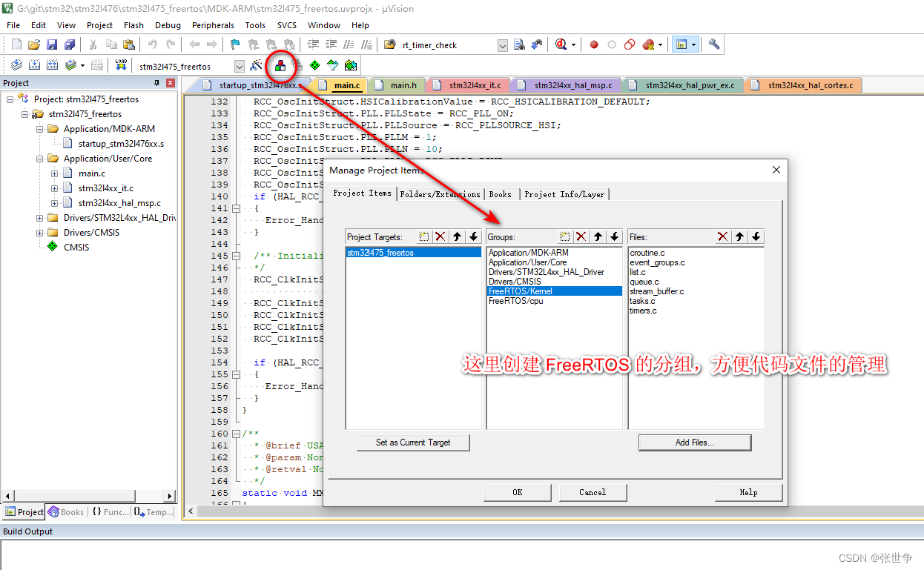924x570 pixels.
Task: Click the Cancel button in dialog
Action: (x=593, y=492)
